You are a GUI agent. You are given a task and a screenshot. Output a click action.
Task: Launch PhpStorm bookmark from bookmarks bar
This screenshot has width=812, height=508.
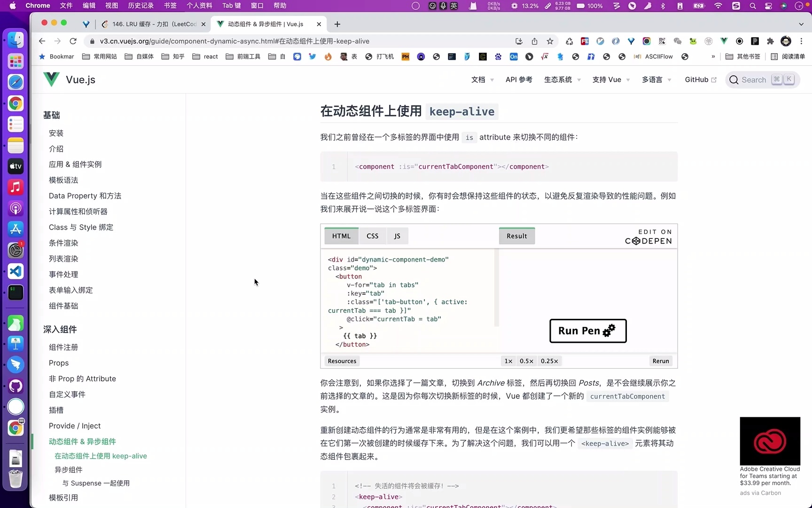405,56
